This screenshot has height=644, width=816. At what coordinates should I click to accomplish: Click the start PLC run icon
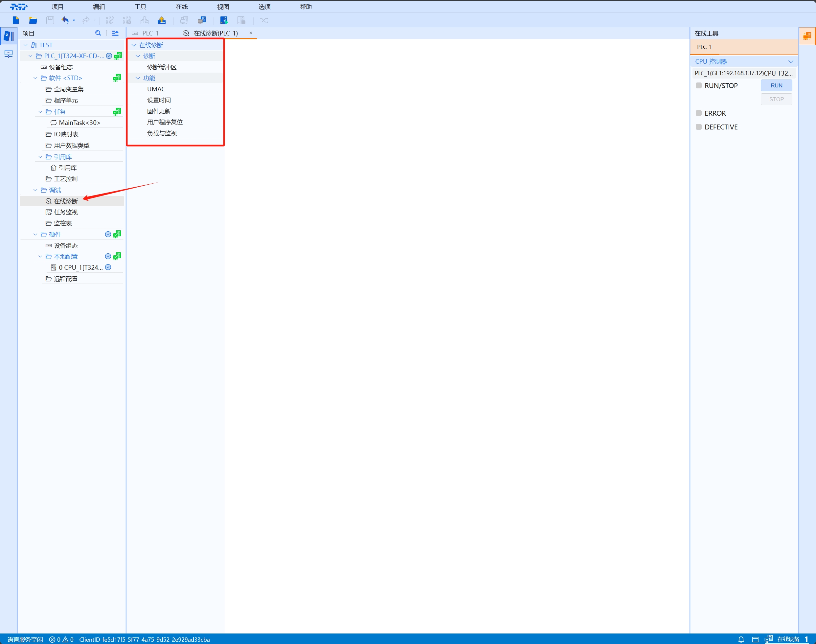click(224, 20)
